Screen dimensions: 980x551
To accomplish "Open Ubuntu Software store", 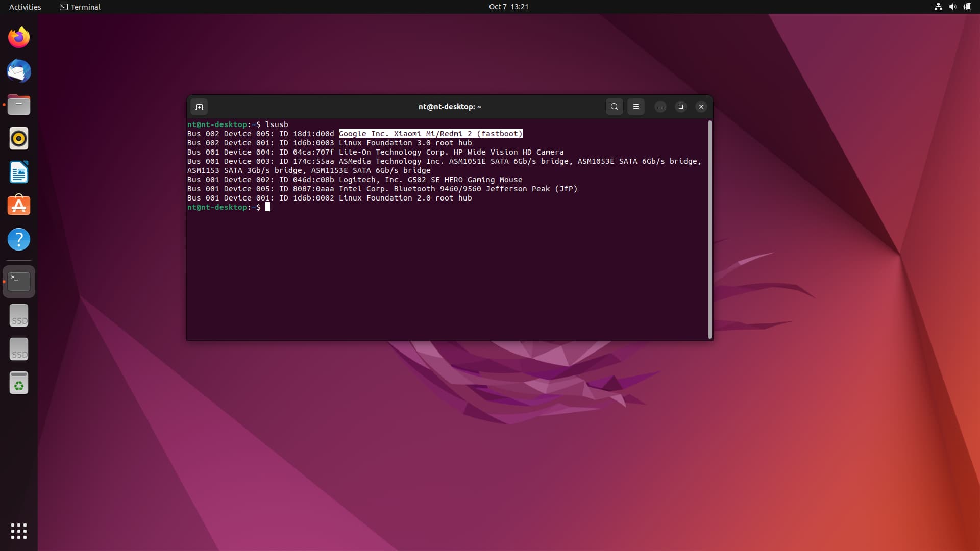I will pyautogui.click(x=19, y=206).
